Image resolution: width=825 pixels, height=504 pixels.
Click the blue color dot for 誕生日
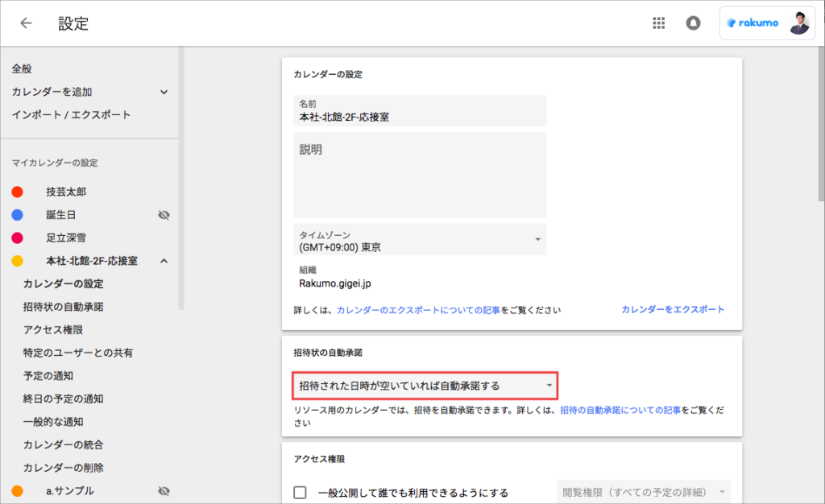coord(18,215)
